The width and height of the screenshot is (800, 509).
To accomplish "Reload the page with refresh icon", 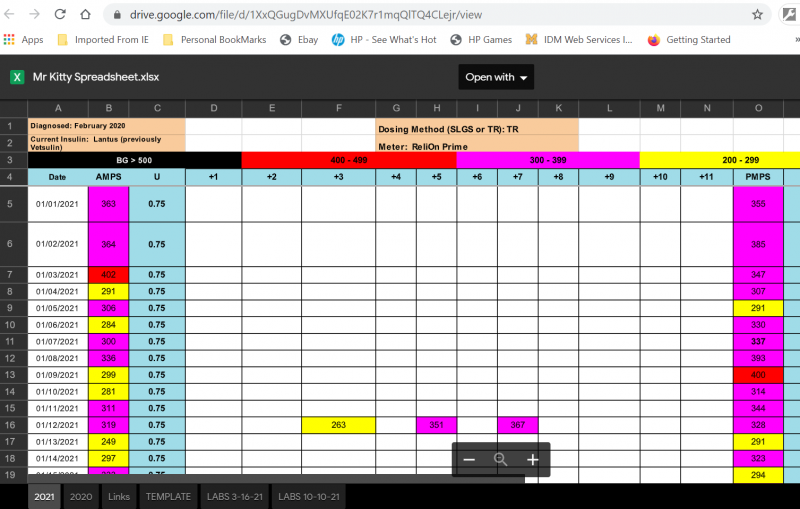I will click(60, 15).
